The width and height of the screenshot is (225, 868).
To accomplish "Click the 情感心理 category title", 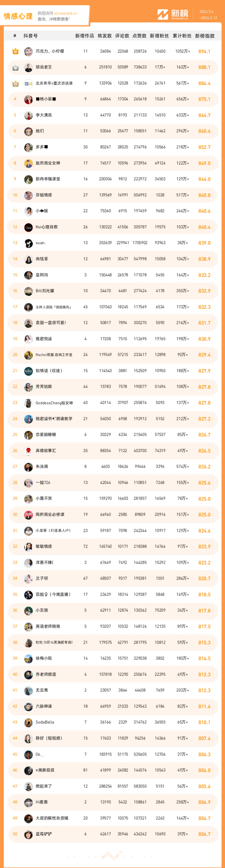I will (x=18, y=16).
